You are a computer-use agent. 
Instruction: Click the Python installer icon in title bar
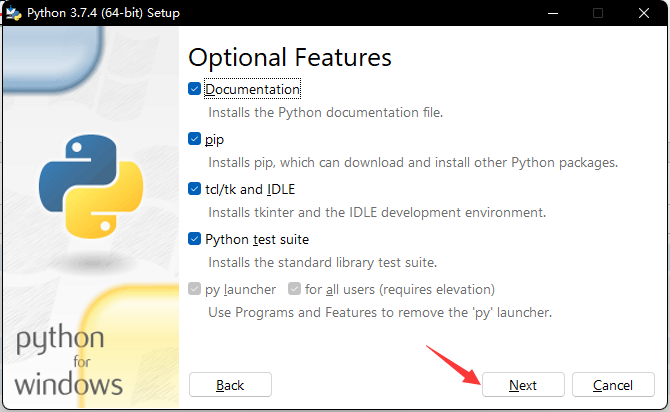coord(13,13)
